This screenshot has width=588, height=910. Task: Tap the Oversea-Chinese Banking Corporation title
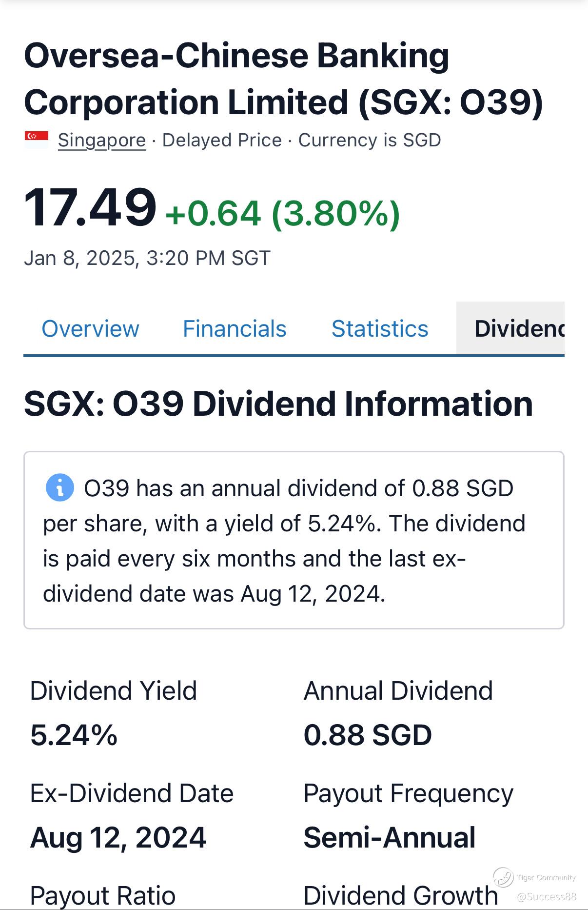click(283, 79)
